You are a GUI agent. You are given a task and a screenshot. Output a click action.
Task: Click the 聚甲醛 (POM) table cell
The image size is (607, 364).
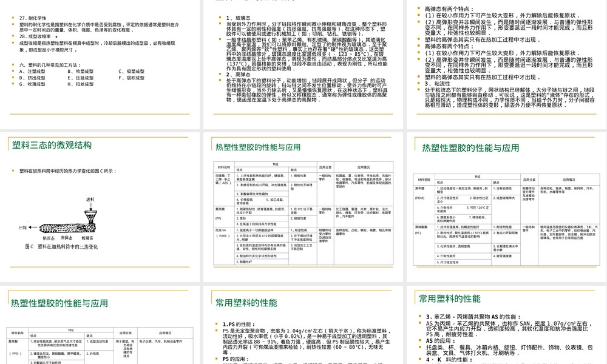pos(424,204)
